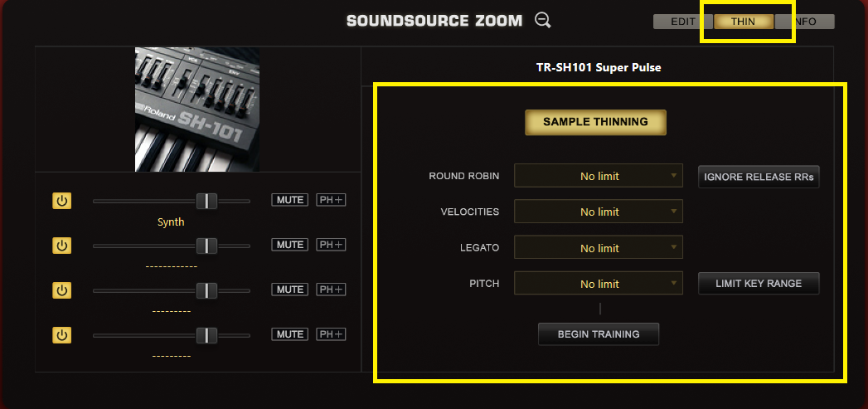Toggle the second layer's power icon

pos(62,245)
